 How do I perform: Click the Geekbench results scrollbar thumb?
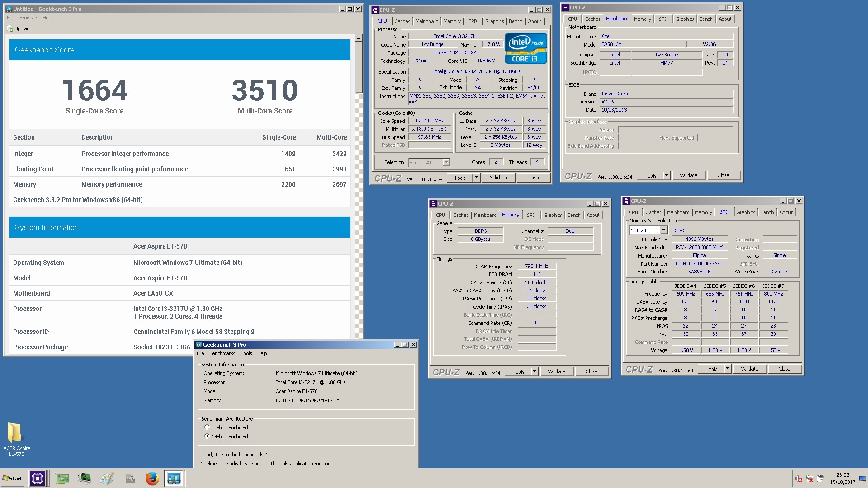pyautogui.click(x=359, y=67)
